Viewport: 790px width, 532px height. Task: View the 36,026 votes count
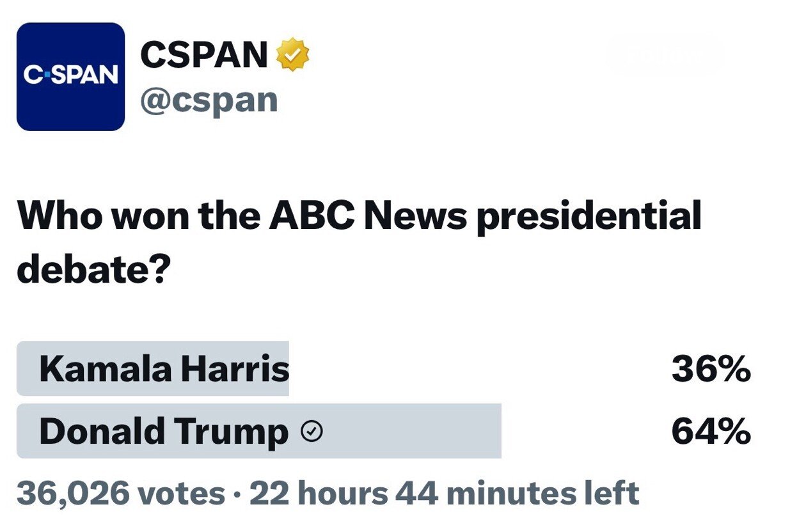[x=121, y=494]
